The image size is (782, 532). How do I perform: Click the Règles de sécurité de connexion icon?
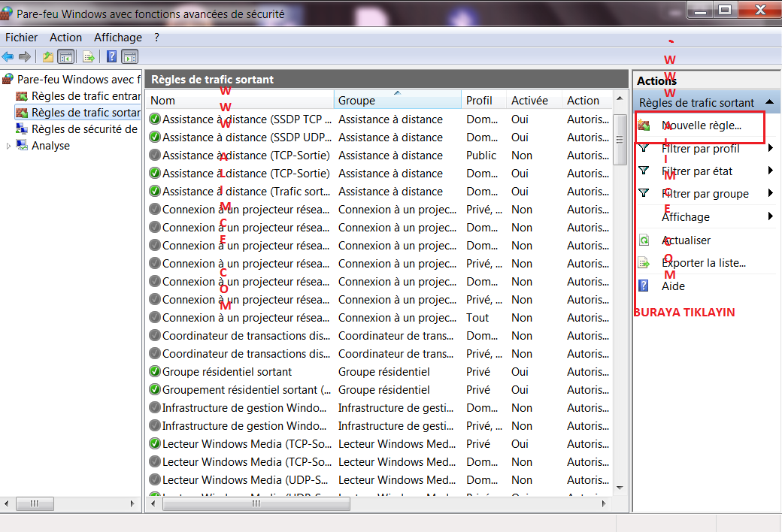[22, 128]
